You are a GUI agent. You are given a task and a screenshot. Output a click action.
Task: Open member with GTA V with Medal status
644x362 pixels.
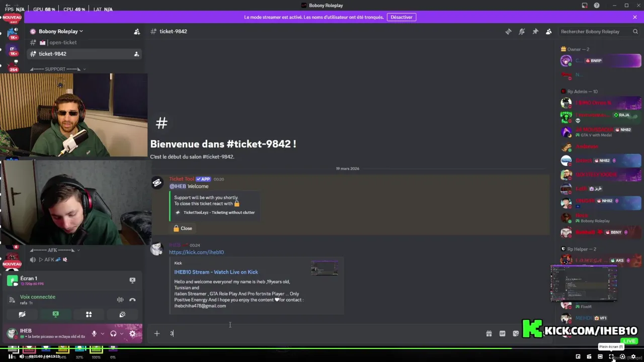pyautogui.click(x=601, y=132)
